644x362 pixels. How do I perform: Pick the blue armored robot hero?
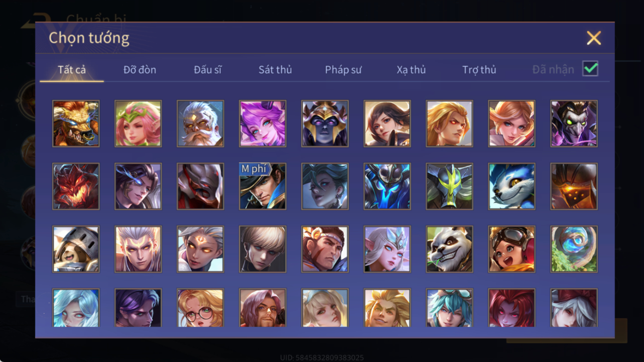tap(387, 186)
